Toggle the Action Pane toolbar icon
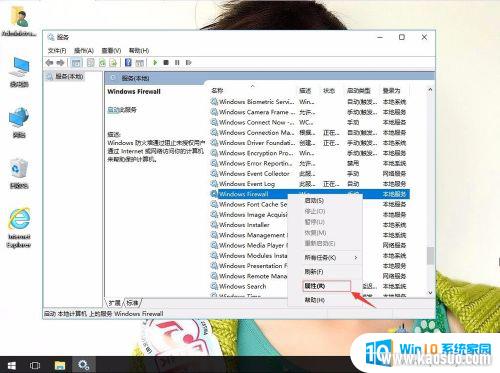The width and height of the screenshot is (500, 373). point(140,63)
